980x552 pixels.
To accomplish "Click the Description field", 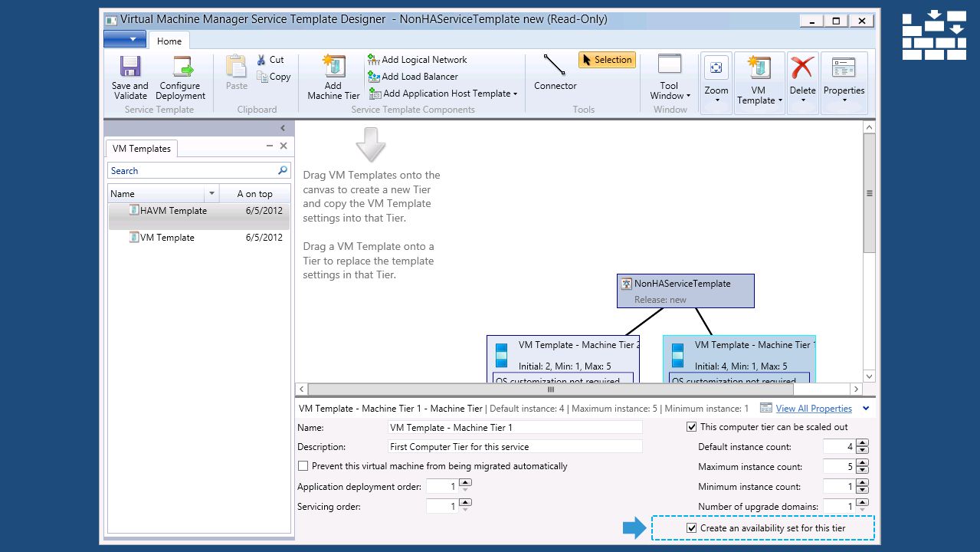I will pyautogui.click(x=515, y=447).
